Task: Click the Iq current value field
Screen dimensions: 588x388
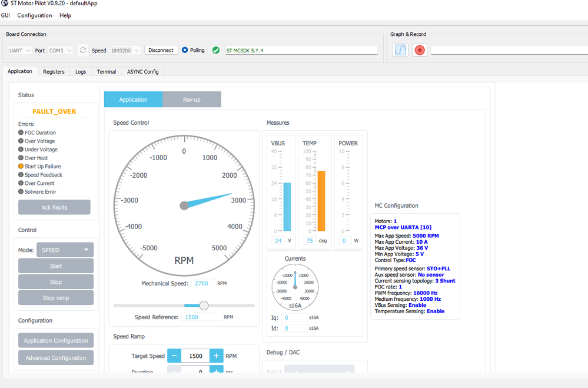Action: click(x=294, y=317)
